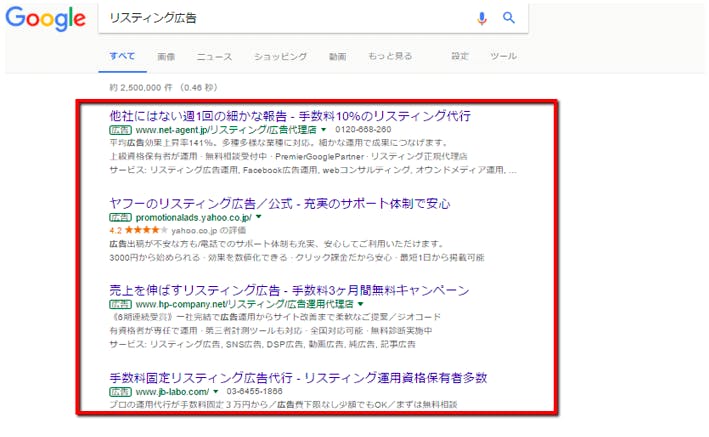Open the ツール option

[503, 56]
